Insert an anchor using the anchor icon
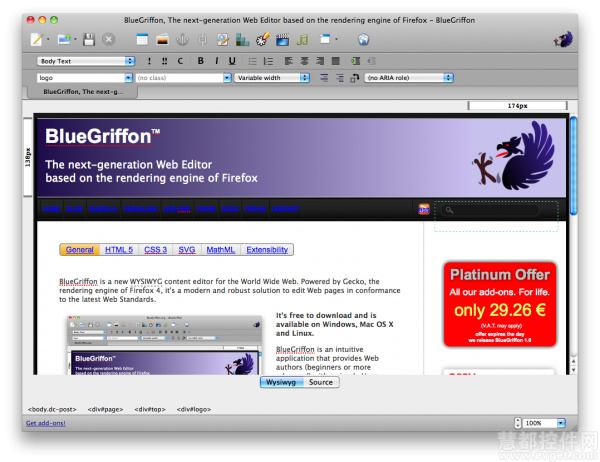This screenshot has width=600, height=462. point(183,39)
